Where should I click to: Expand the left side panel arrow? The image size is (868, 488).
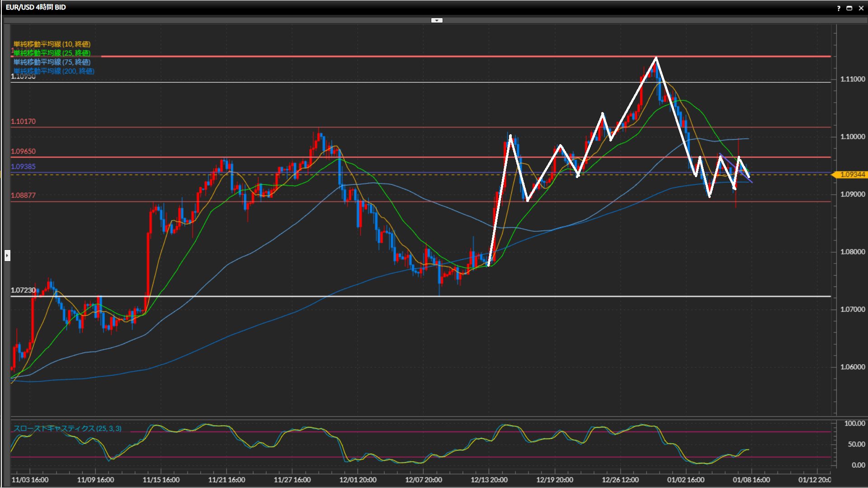tap(7, 256)
